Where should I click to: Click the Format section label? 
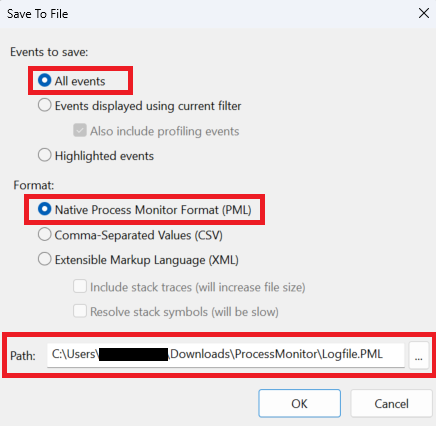[33, 185]
